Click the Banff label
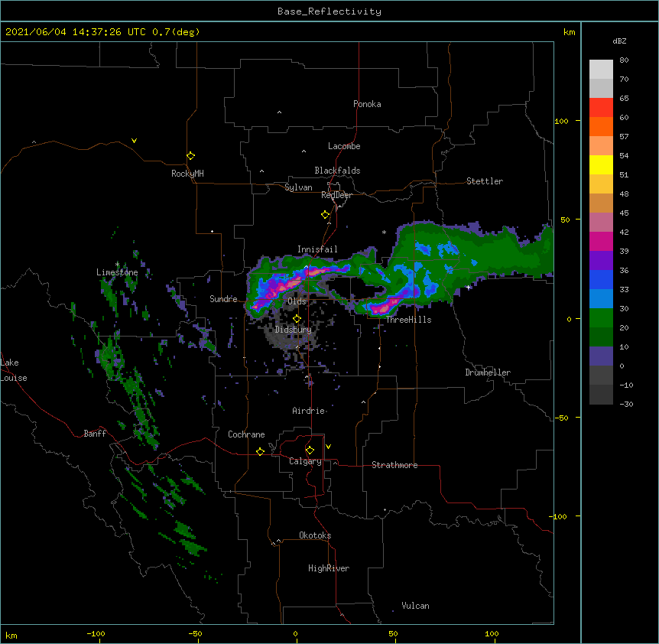This screenshot has height=644, width=659. coord(95,434)
